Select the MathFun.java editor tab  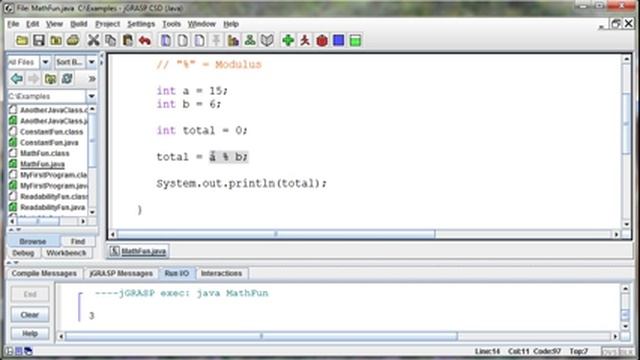[x=138, y=251]
